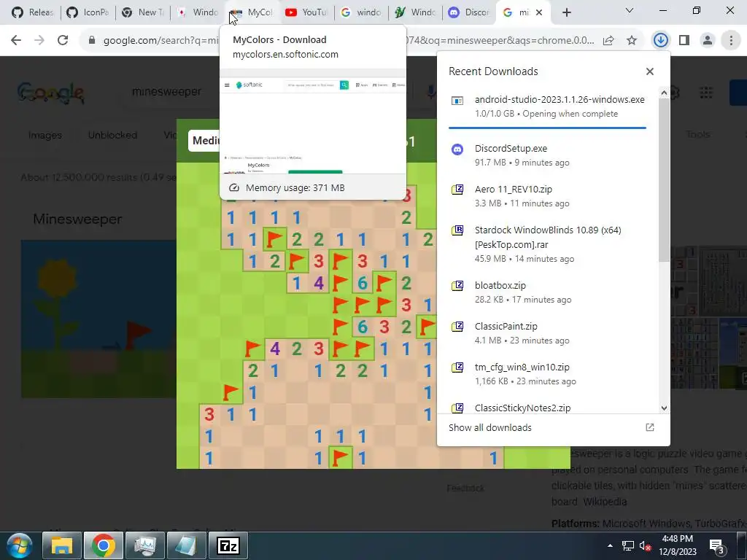Open the Images search filter
This screenshot has width=747, height=560.
coord(44,135)
